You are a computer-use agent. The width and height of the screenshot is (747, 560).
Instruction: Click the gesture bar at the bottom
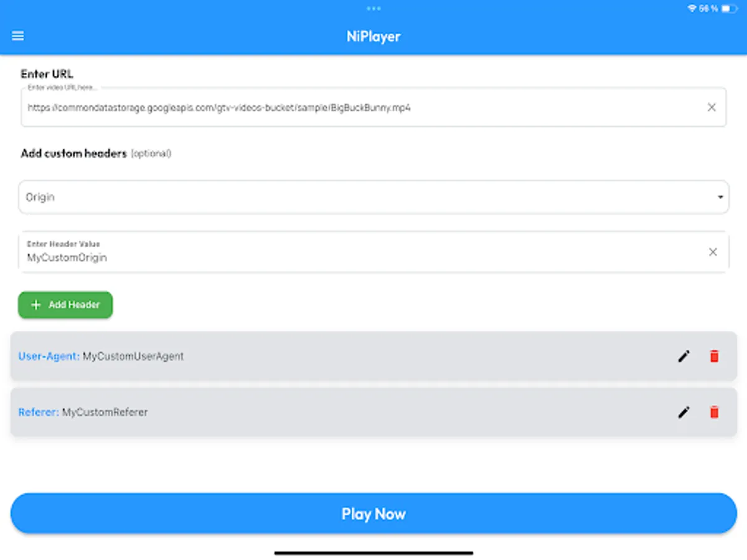374,551
